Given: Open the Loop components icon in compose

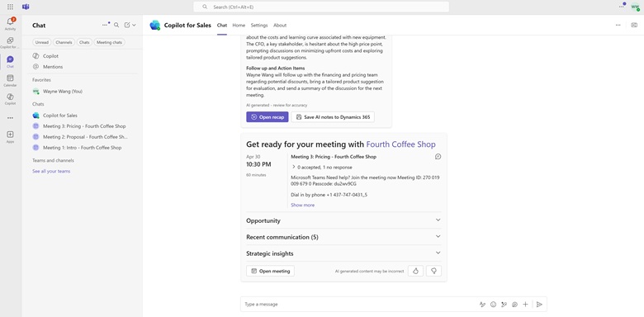Looking at the screenshot, I should (514, 305).
